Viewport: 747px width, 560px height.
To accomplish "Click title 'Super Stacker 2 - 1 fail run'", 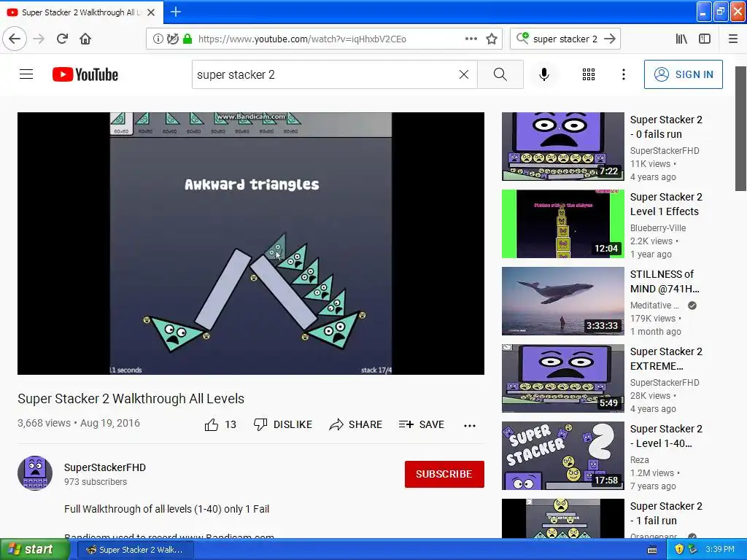I will point(666,513).
